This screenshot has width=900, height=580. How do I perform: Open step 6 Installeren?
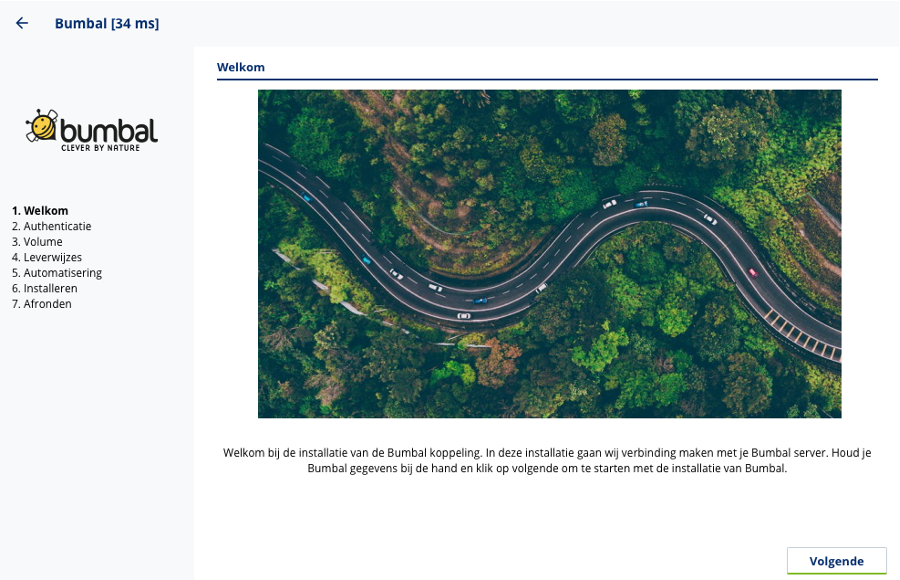(x=44, y=288)
